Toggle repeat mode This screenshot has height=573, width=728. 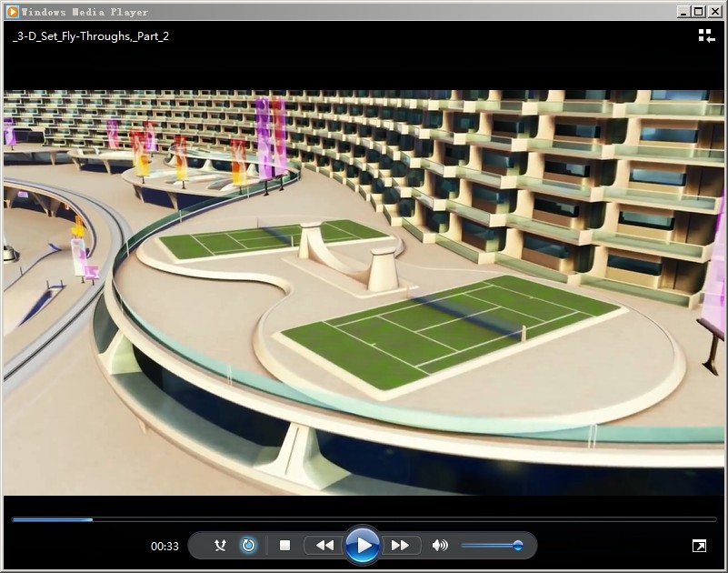coord(248,545)
